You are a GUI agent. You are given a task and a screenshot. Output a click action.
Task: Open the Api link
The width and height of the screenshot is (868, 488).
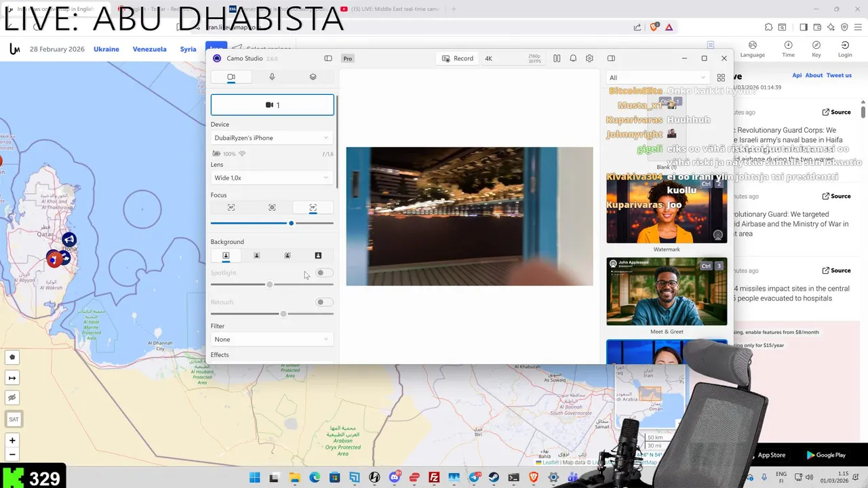[x=797, y=76]
